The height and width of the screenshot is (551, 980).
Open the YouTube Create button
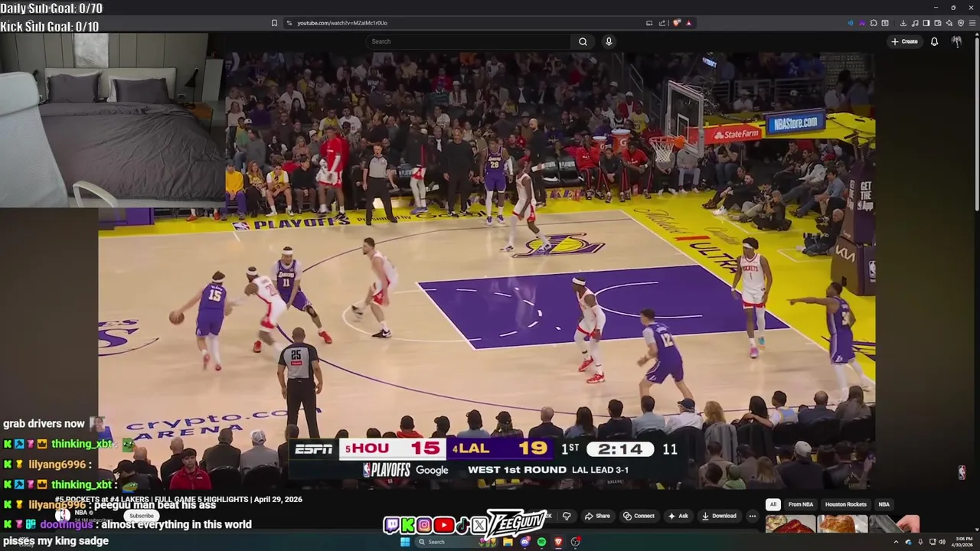pyautogui.click(x=904, y=41)
